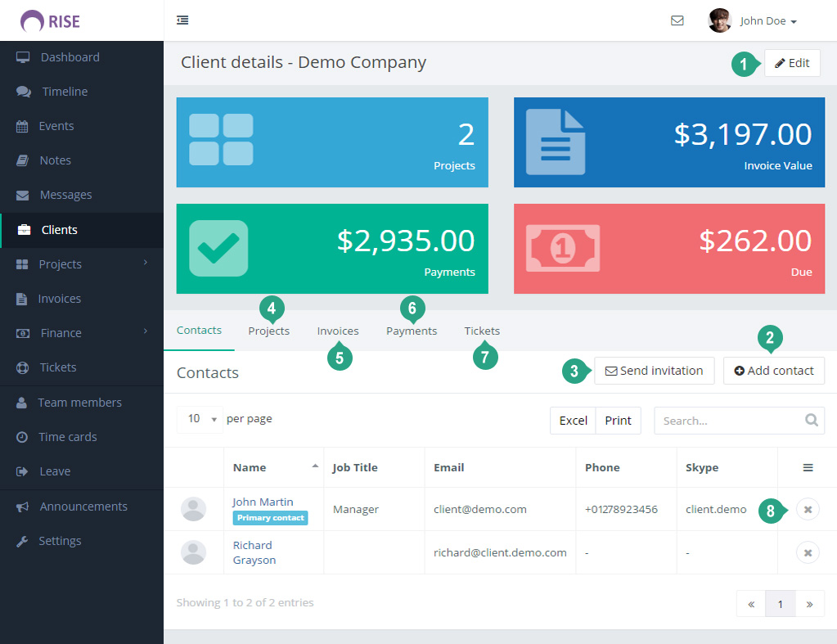
Task: Click the Team members person icon
Action: [x=21, y=402]
